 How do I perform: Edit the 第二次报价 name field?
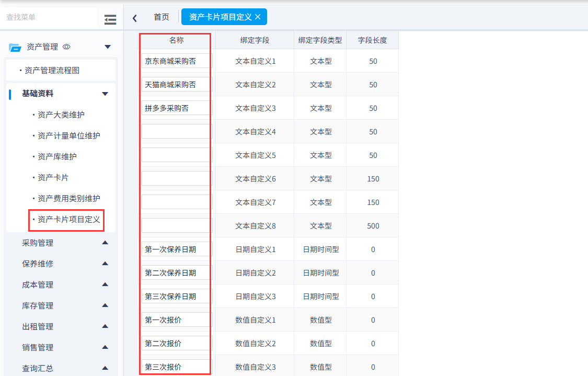click(176, 344)
